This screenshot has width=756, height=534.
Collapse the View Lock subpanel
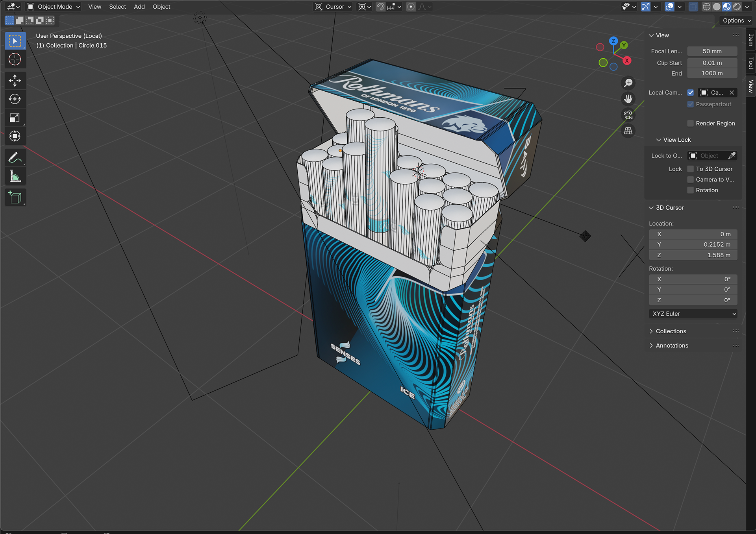[x=673, y=140]
